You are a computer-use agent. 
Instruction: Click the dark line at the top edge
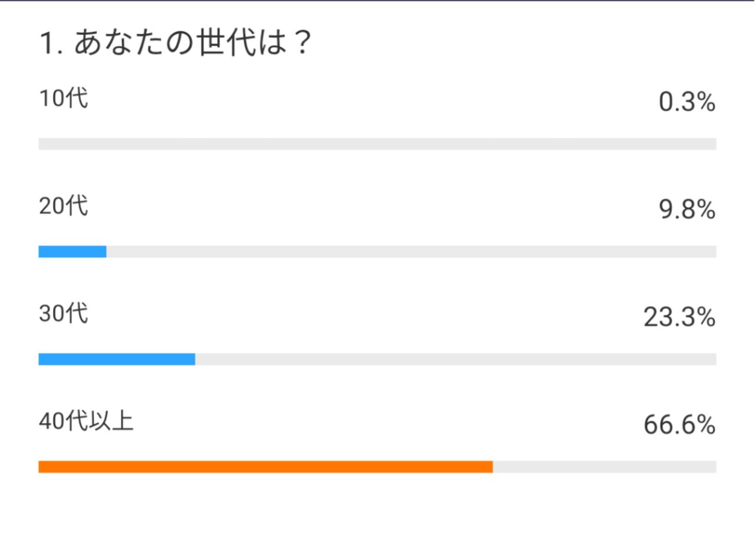pyautogui.click(x=377, y=1)
